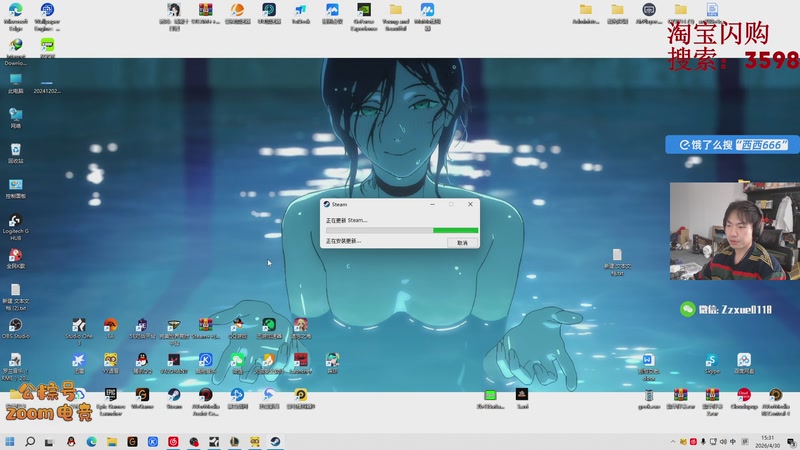Open the EA app desktop shortcut
The height and width of the screenshot is (450, 800).
(110, 328)
